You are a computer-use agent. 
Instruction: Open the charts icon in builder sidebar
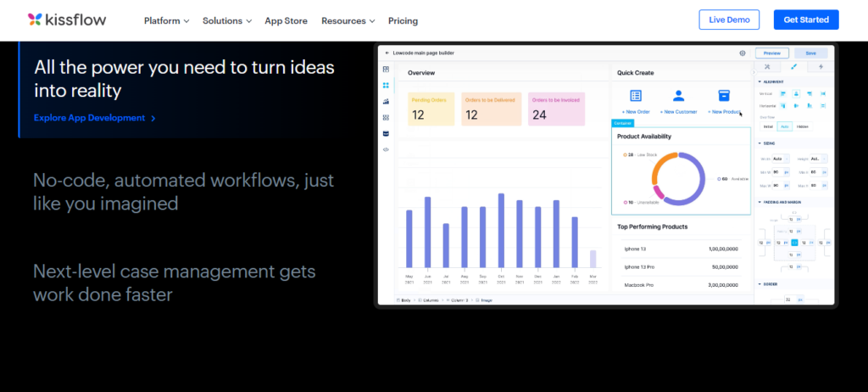(x=386, y=102)
